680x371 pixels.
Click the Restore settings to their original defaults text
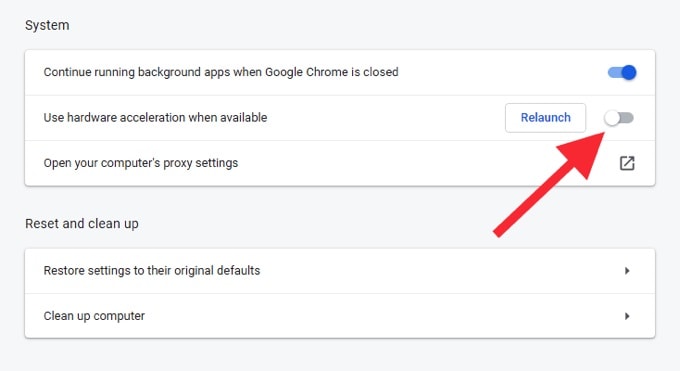(152, 271)
